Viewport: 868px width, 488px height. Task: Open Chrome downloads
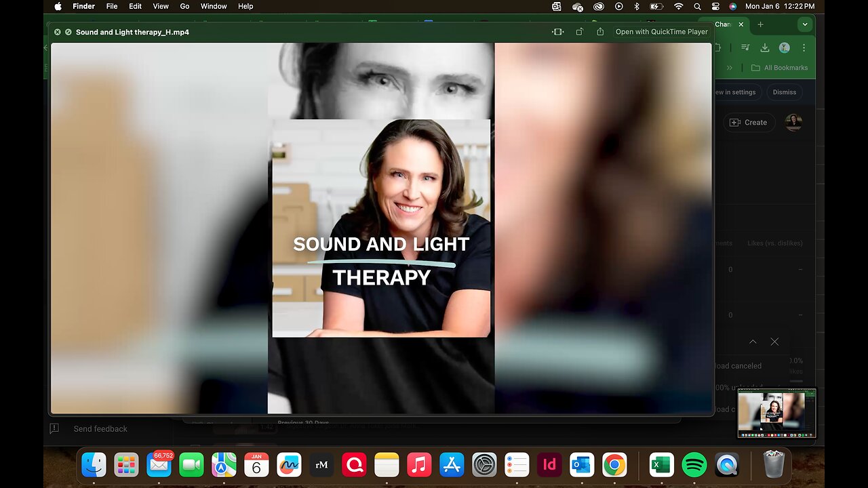coord(765,47)
